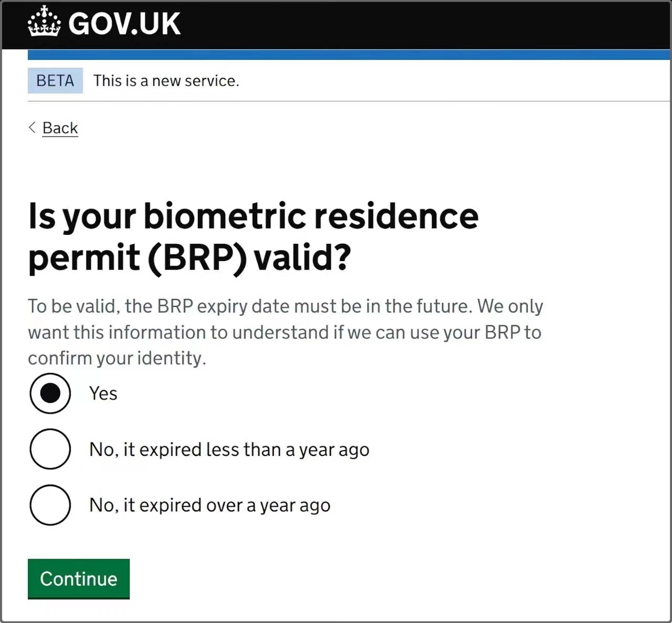
Task: Go back using the Back link
Action: pyautogui.click(x=60, y=128)
